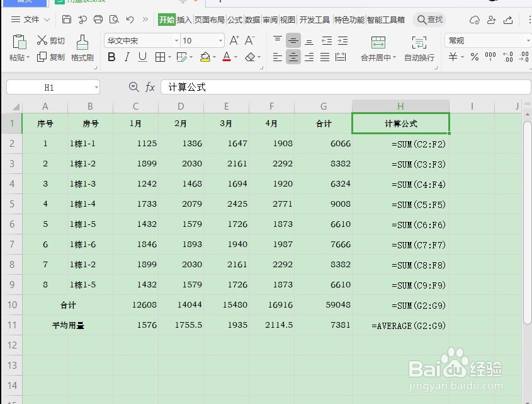Toggle top vertical alignment
This screenshot has width=532, height=404.
tap(278, 40)
